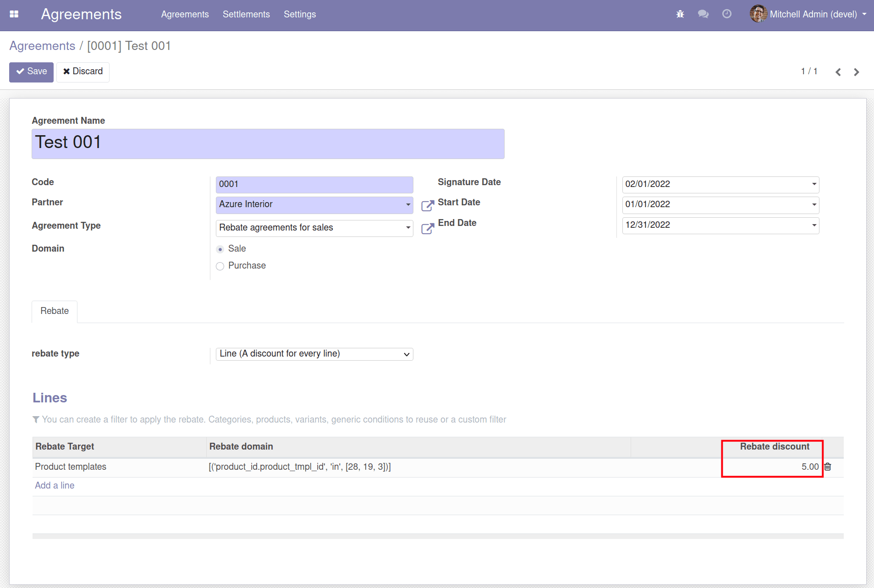Click the Add a line link
Viewport: 874px width, 588px height.
pyautogui.click(x=55, y=486)
